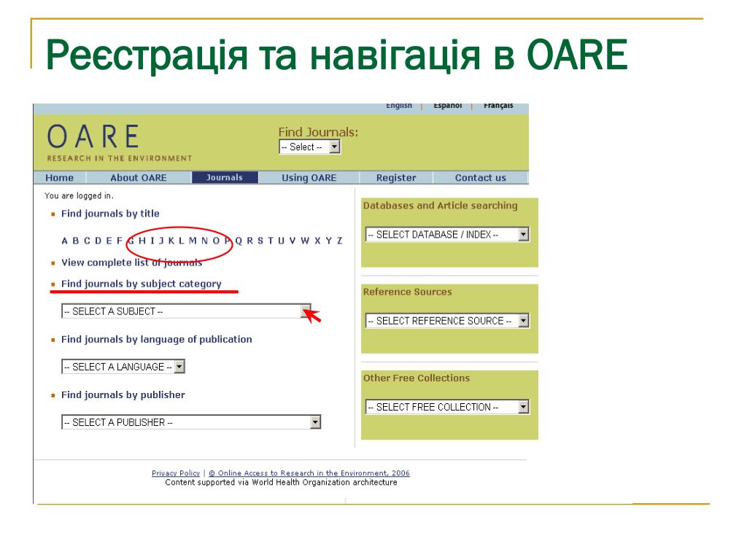Open the SELECT REFERENCE SOURCE dropdown
This screenshot has width=747, height=560.
pos(447,321)
